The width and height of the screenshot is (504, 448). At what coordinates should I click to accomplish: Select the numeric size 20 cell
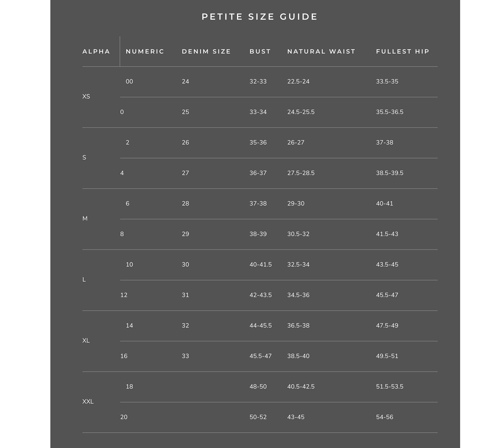[124, 417]
